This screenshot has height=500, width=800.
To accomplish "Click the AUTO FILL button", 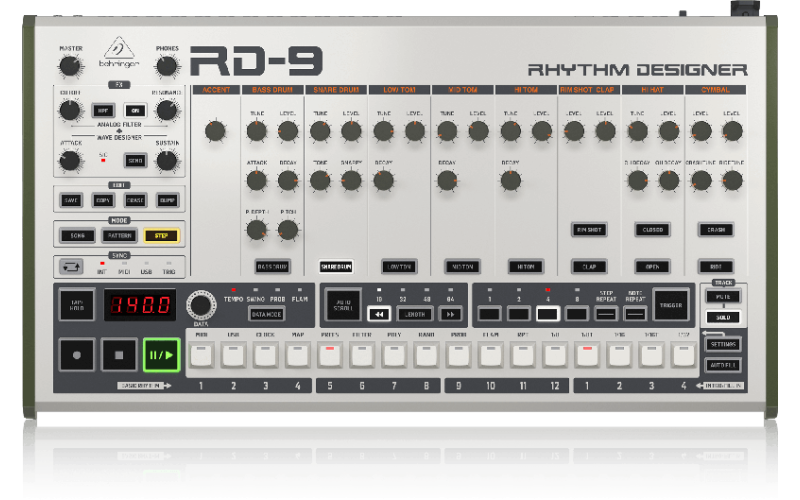I will [x=723, y=365].
